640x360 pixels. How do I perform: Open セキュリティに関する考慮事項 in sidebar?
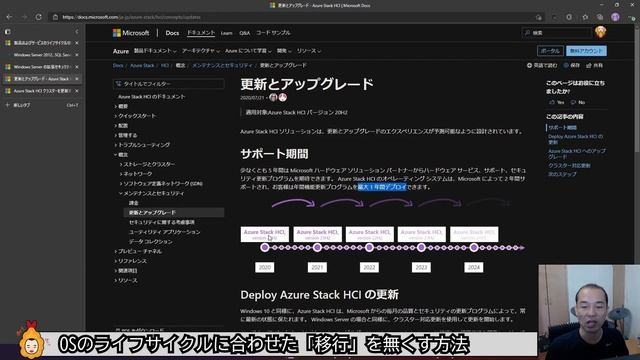(162, 222)
